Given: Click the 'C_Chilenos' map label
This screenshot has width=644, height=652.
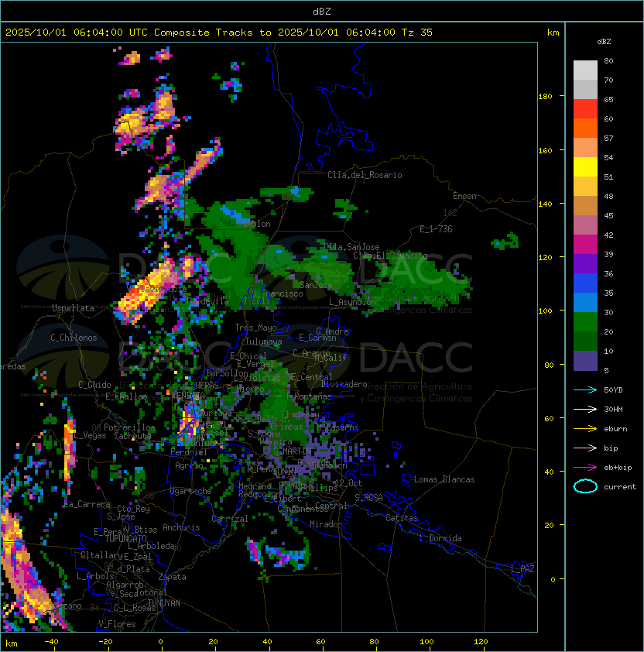Looking at the screenshot, I should [74, 337].
